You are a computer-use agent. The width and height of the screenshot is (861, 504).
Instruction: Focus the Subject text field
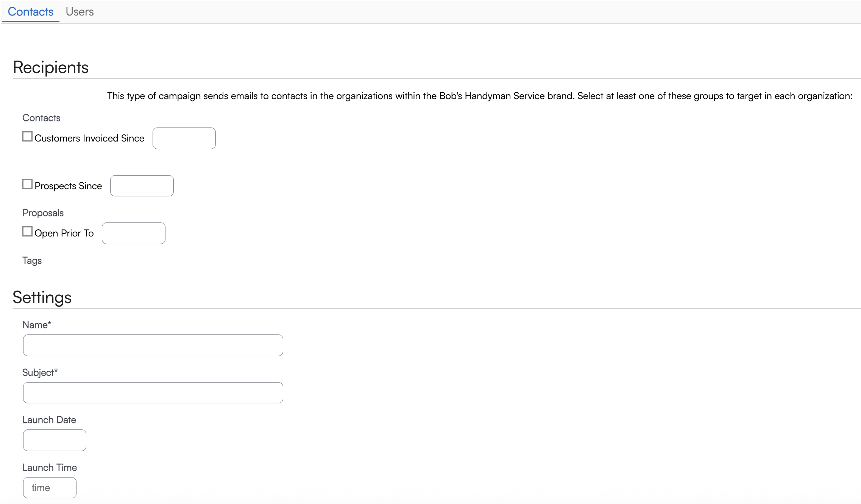[153, 393]
